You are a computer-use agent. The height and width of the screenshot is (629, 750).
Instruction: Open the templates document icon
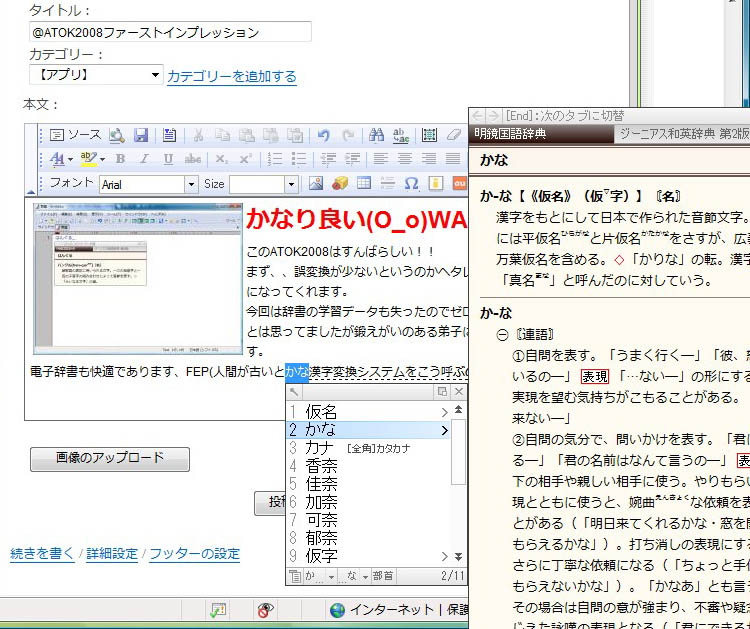point(169,135)
